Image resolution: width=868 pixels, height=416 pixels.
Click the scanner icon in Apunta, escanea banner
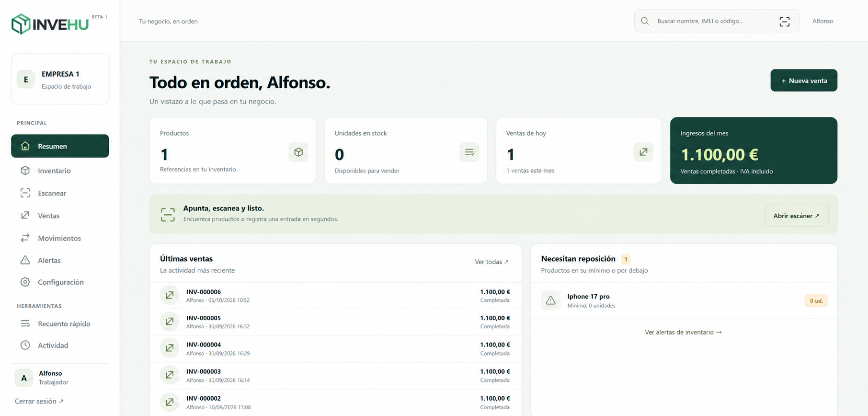tap(168, 215)
